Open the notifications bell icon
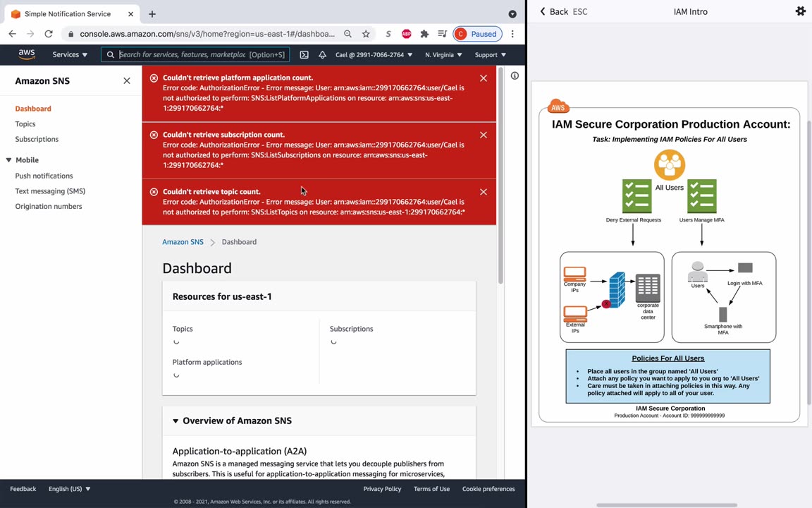812x508 pixels. tap(322, 54)
